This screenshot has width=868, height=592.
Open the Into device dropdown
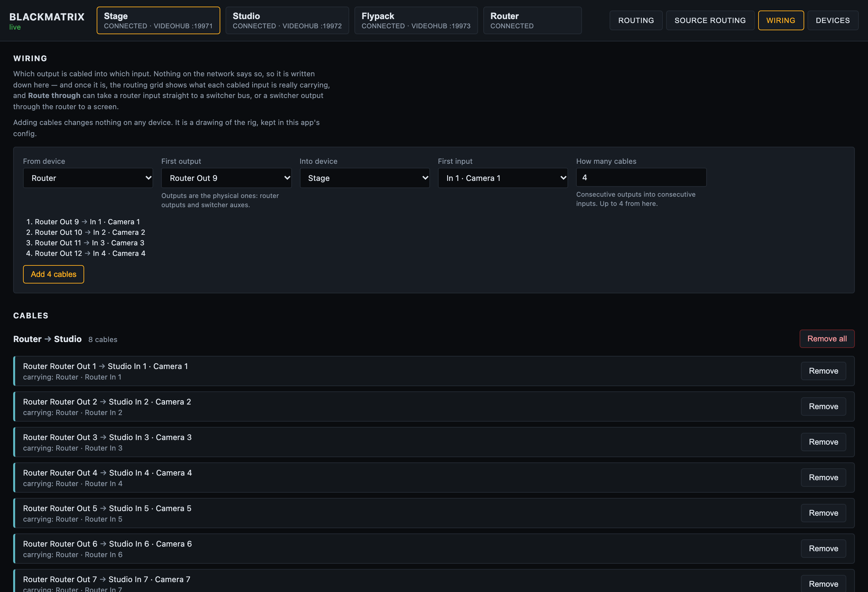coord(365,178)
